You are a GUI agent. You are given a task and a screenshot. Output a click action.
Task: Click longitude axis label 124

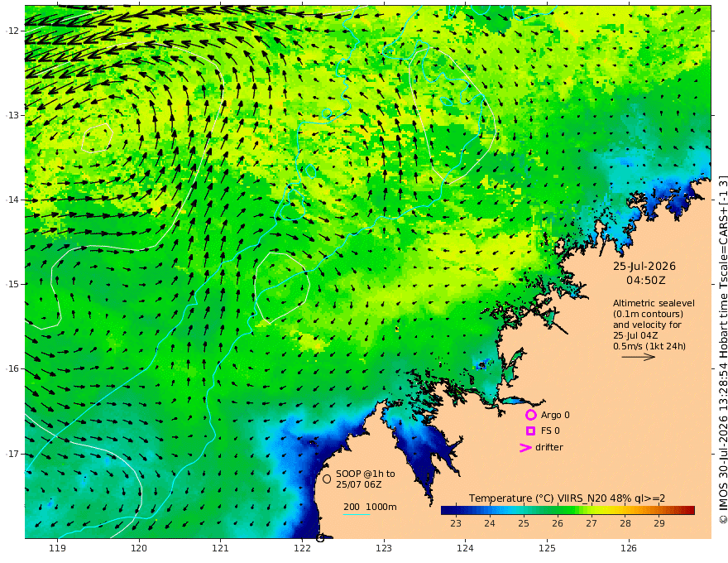tap(466, 549)
